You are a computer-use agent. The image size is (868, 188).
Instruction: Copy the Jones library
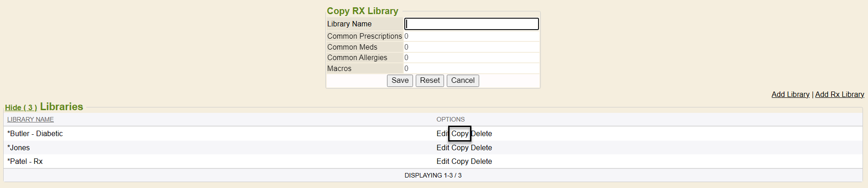click(460, 147)
